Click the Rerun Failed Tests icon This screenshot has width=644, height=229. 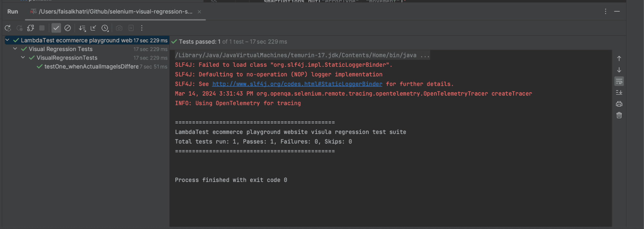tap(19, 28)
